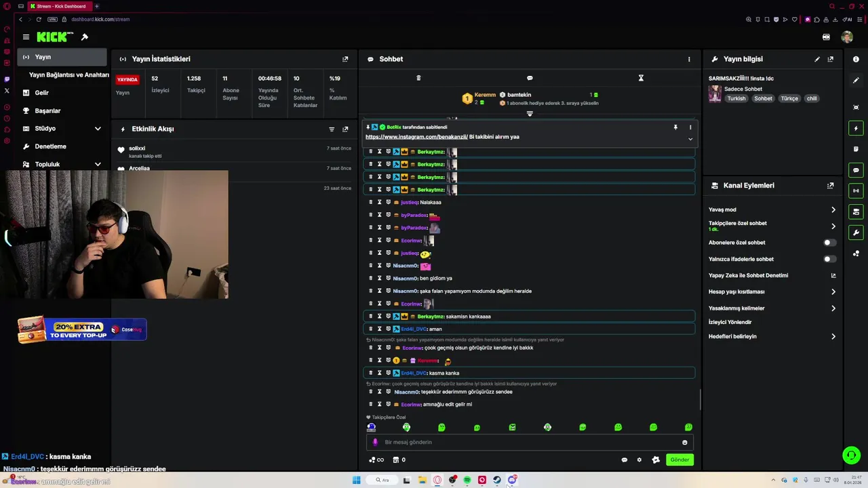Click the wrench icon in right sidebar

[x=856, y=232]
